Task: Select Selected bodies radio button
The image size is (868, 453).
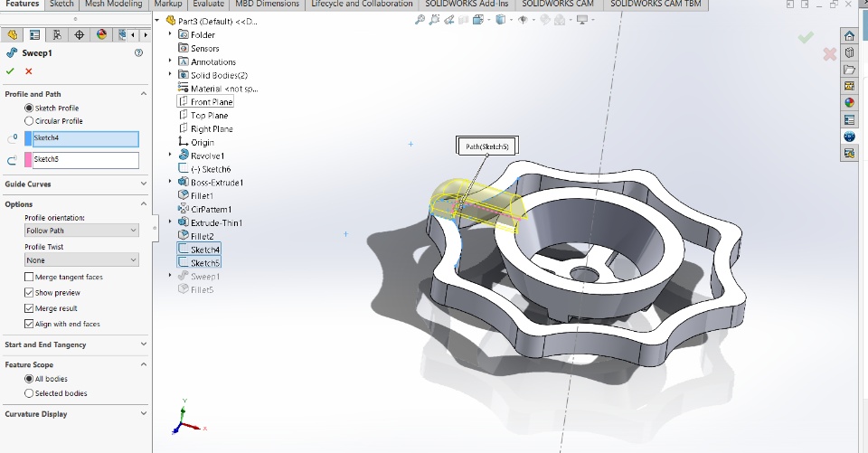Action: click(x=29, y=393)
